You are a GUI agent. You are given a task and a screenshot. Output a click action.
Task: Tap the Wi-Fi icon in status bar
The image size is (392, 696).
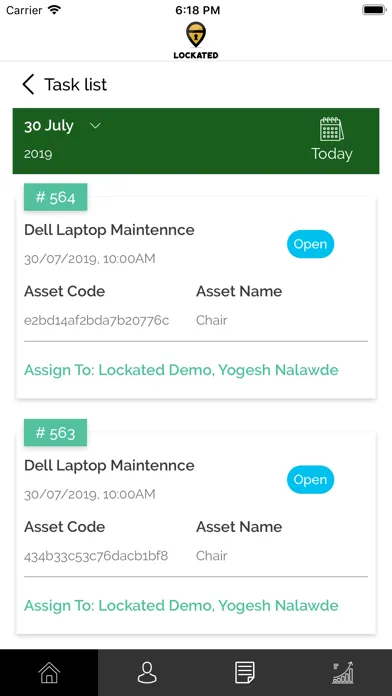pos(54,10)
